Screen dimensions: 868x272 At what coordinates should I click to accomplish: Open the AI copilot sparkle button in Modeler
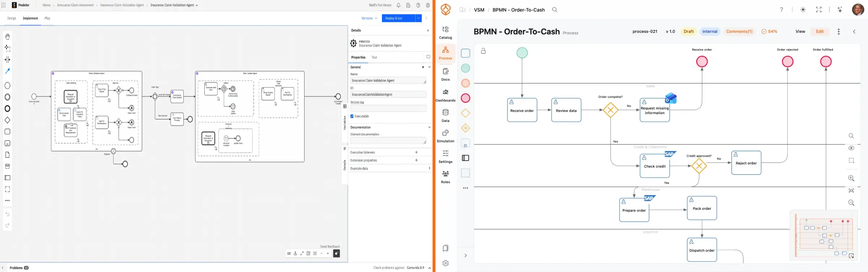tap(336, 254)
